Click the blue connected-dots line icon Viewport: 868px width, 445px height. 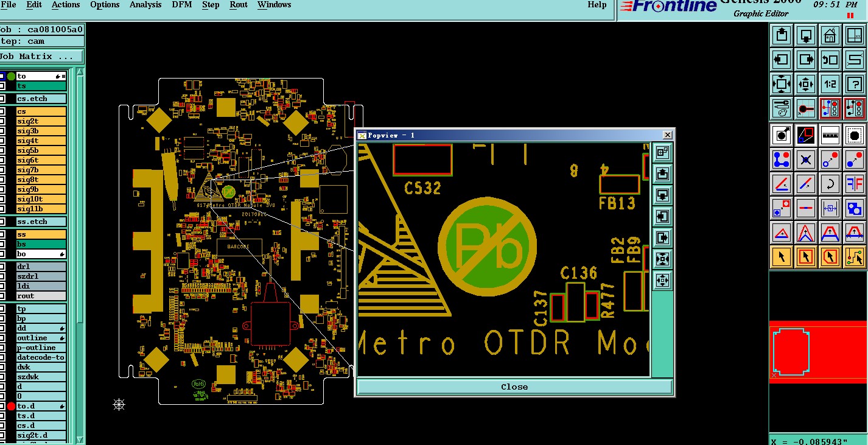click(782, 159)
